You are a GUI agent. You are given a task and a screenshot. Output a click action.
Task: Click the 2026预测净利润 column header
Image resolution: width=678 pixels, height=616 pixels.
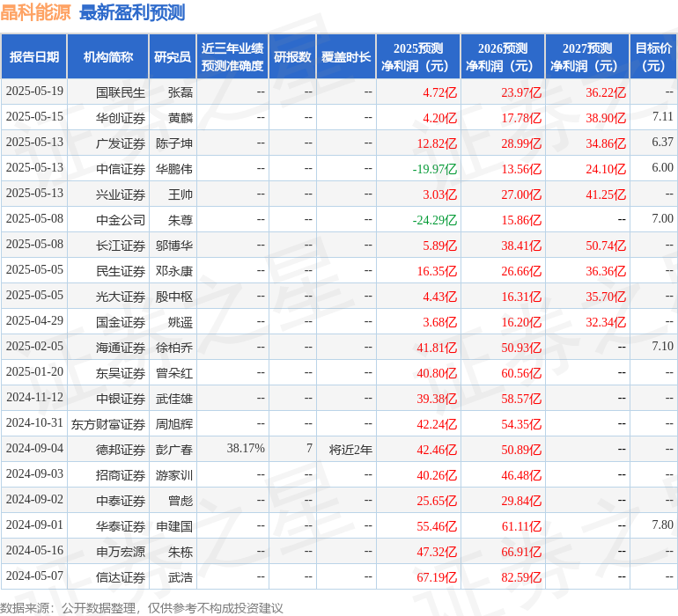503,56
